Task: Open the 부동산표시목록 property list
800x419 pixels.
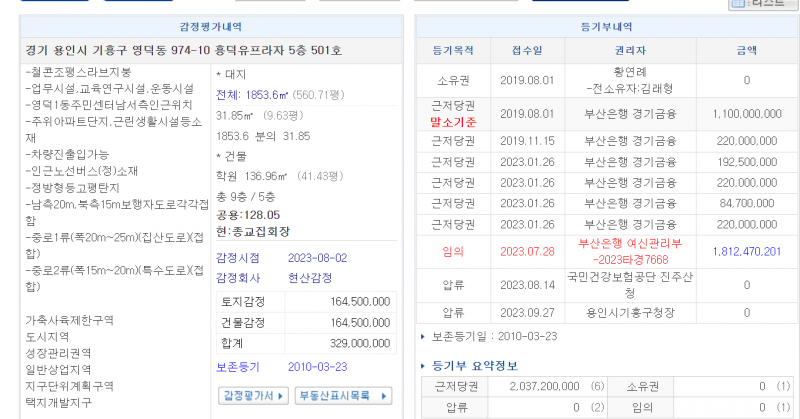Action: click(x=342, y=395)
